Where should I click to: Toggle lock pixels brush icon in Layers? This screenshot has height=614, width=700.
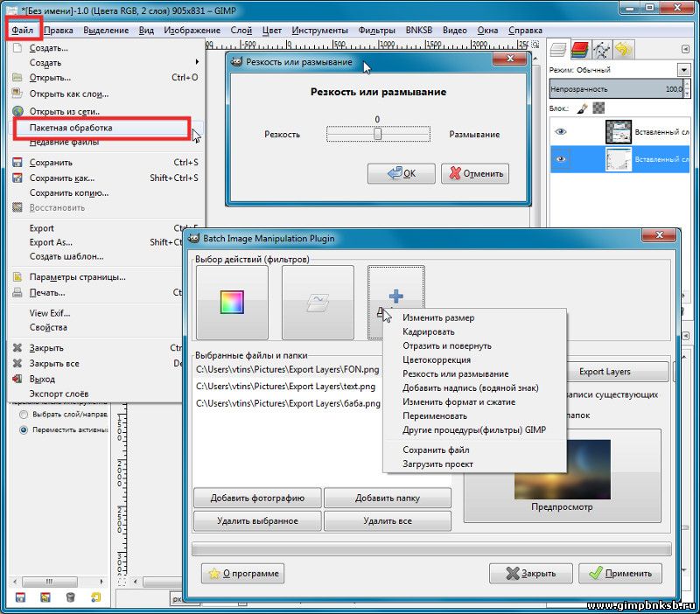pos(582,108)
